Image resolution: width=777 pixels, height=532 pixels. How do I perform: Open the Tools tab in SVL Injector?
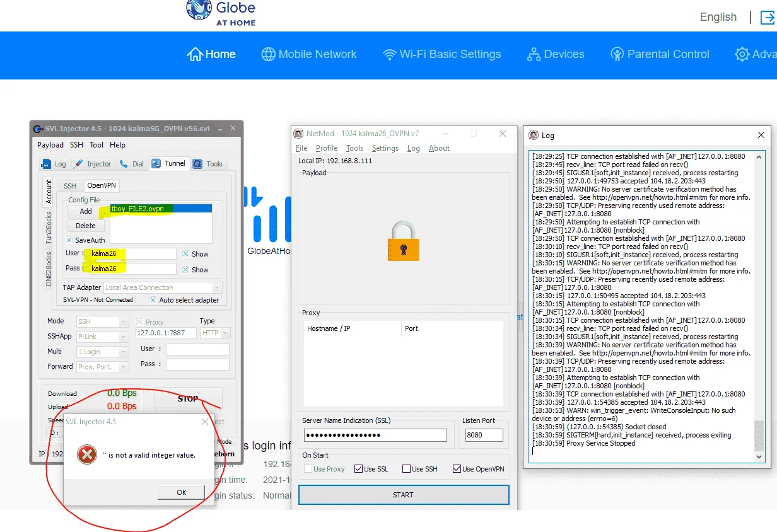[207, 164]
